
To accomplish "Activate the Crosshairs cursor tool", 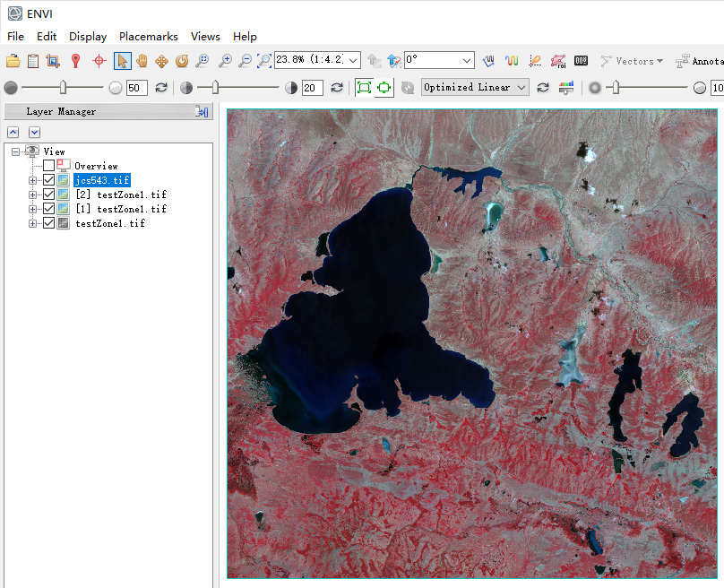I will 99,61.
